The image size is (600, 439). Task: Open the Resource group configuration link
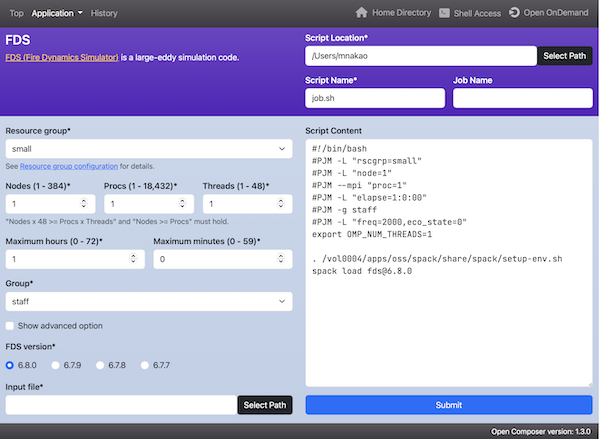69,166
